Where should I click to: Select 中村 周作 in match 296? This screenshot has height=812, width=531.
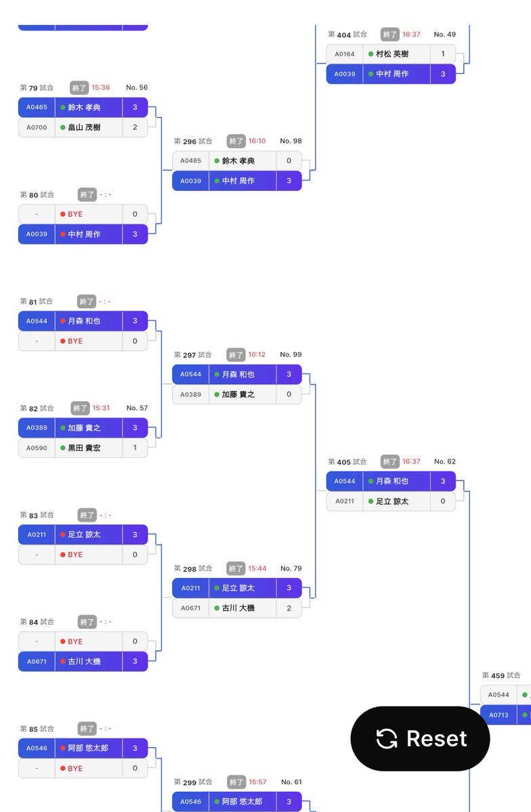pos(236,181)
